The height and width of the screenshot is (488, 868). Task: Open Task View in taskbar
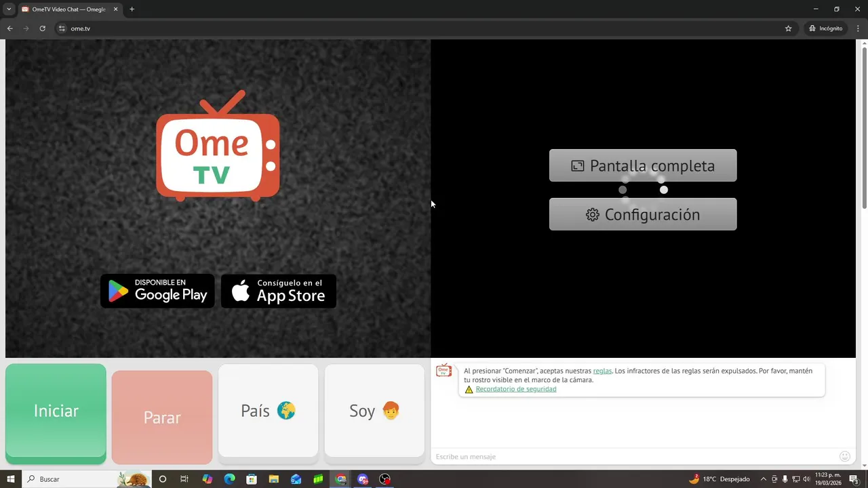pyautogui.click(x=184, y=479)
